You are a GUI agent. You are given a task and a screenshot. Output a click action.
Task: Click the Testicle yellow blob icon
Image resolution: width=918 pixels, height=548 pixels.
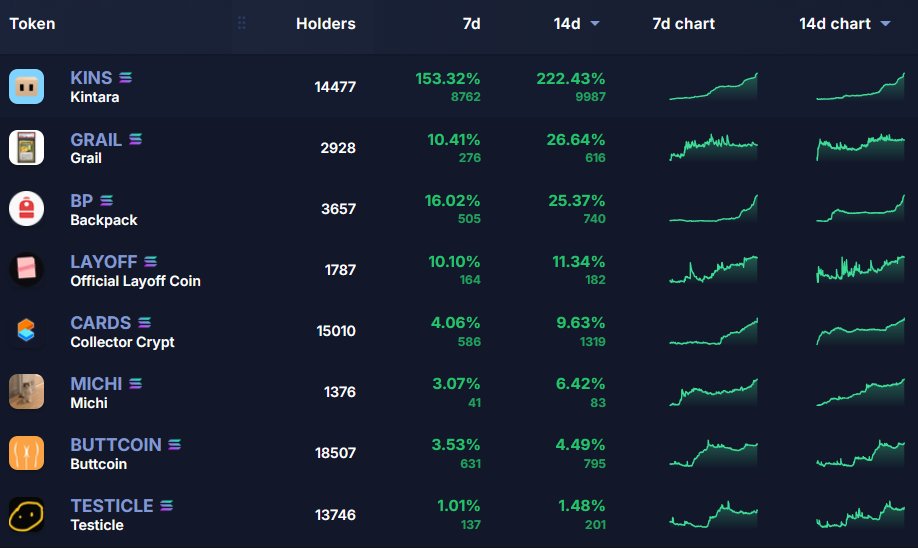26,515
